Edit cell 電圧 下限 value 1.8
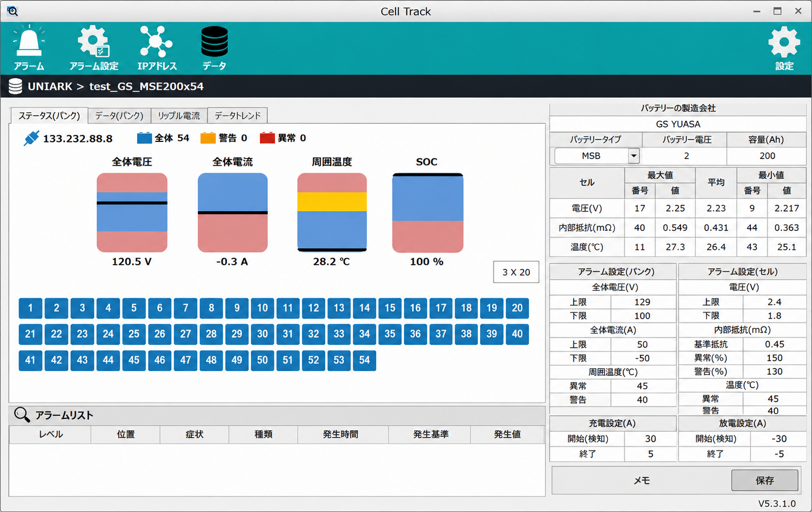The width and height of the screenshot is (812, 512). click(774, 316)
